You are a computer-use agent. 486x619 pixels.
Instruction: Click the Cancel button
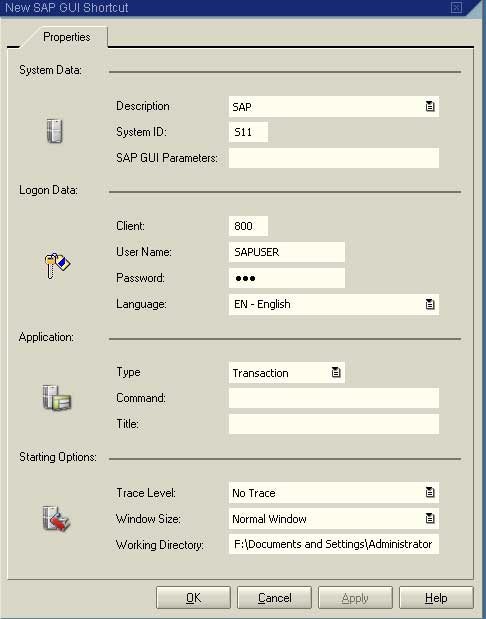274,598
